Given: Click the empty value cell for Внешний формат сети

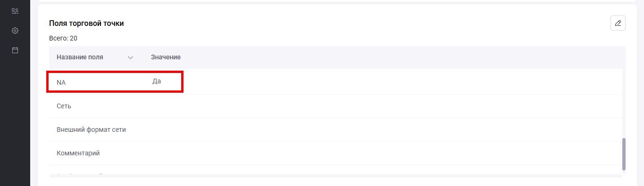Looking at the screenshot, I should pos(385,129).
